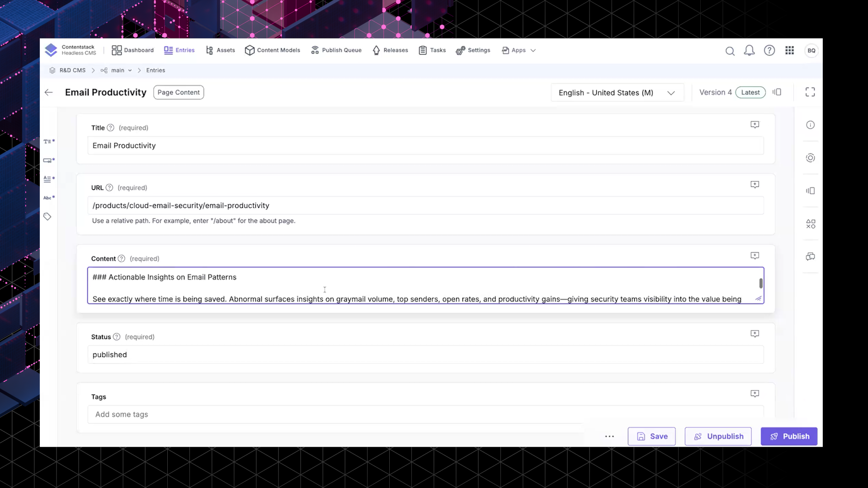Open notifications bell
Screen dimensions: 868x488
click(749, 51)
